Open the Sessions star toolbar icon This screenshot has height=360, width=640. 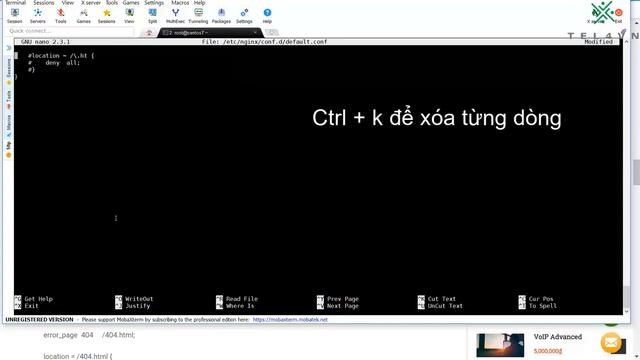107,16
